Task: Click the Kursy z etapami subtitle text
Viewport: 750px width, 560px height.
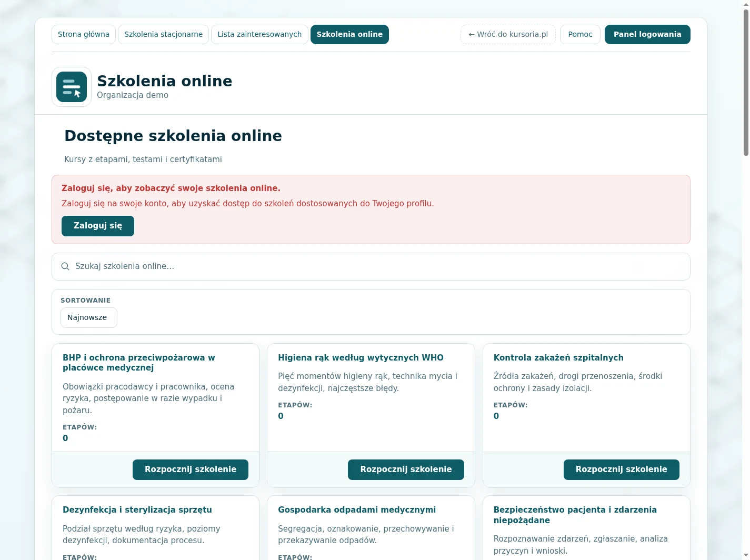Action: coord(143,159)
